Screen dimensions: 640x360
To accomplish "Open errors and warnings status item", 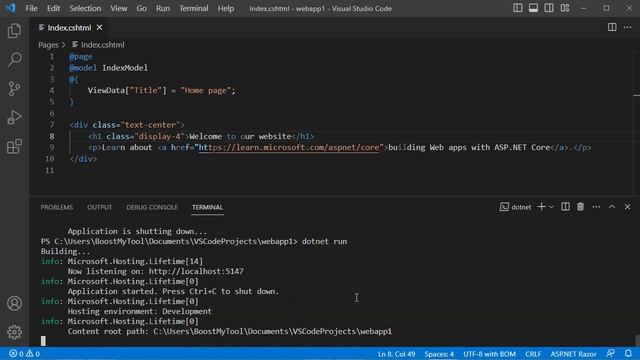I will [24, 354].
